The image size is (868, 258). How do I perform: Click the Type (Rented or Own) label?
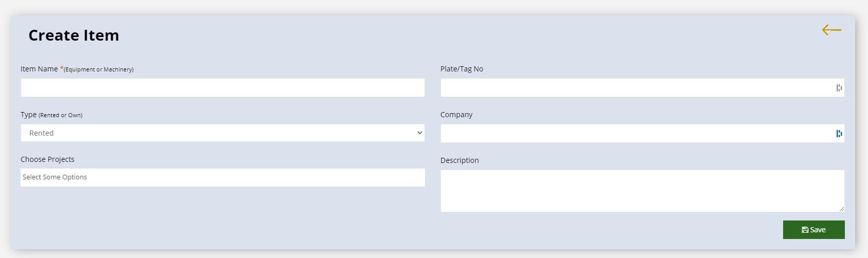51,115
